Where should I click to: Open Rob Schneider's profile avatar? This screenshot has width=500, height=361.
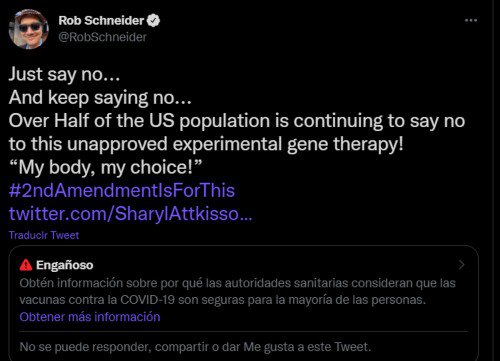coord(29,29)
